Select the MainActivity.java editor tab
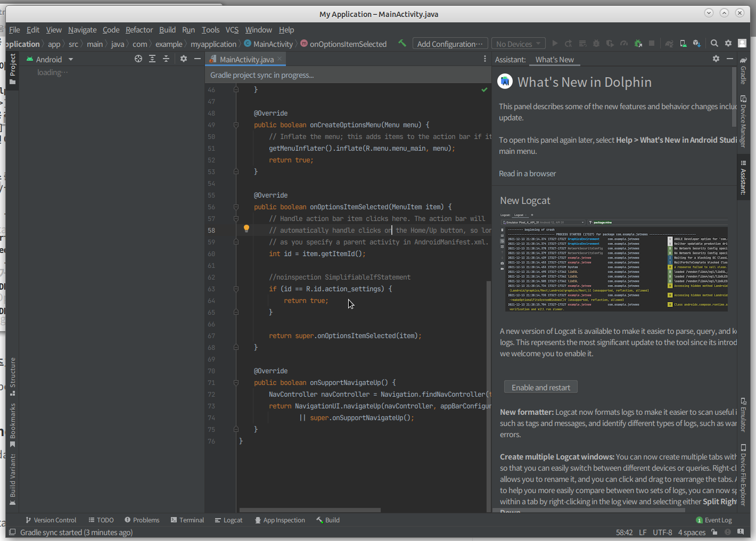Image resolution: width=756 pixels, height=541 pixels. (246, 59)
